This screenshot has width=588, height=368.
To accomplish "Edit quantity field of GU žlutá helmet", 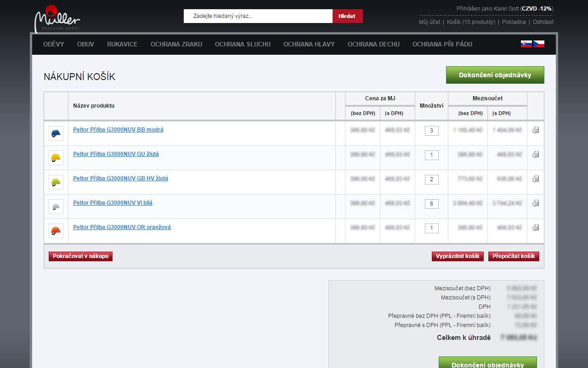I will point(431,155).
